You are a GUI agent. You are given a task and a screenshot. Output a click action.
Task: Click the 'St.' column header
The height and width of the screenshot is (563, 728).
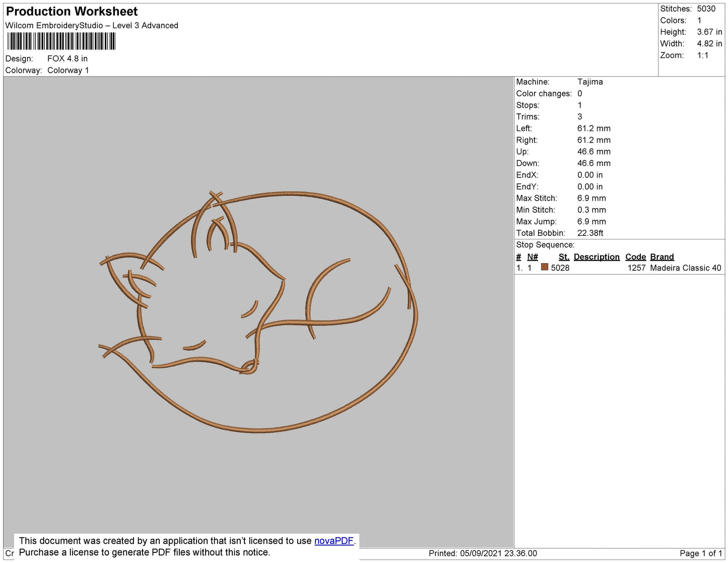tap(564, 257)
